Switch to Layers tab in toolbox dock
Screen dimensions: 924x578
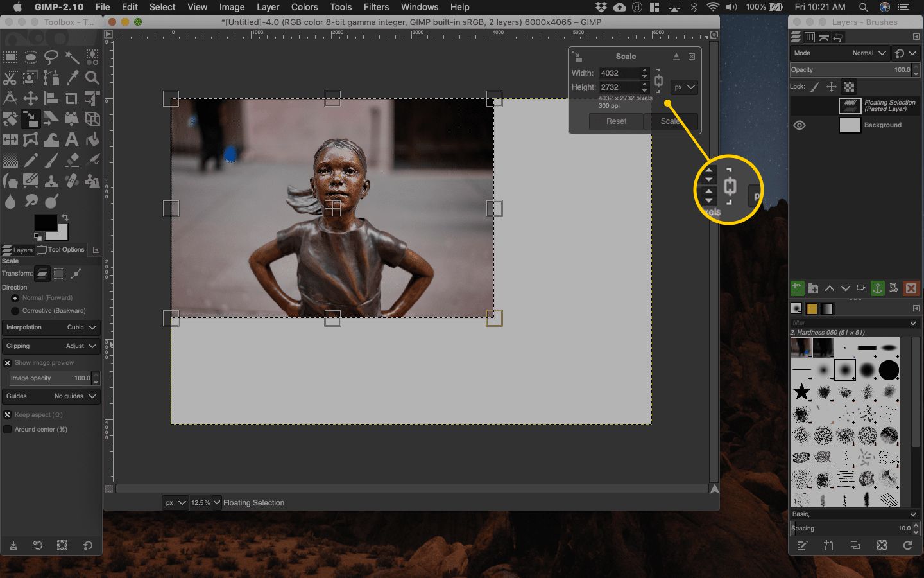coord(18,250)
